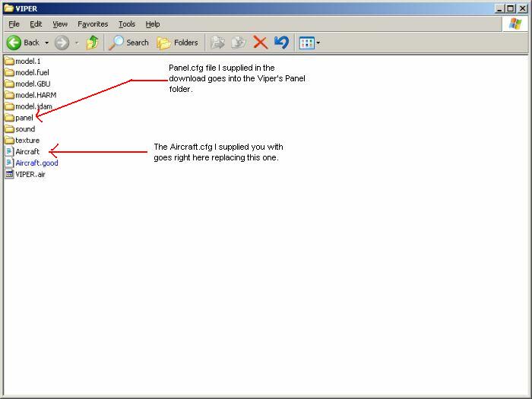Click the Views toolbar icon

point(307,43)
